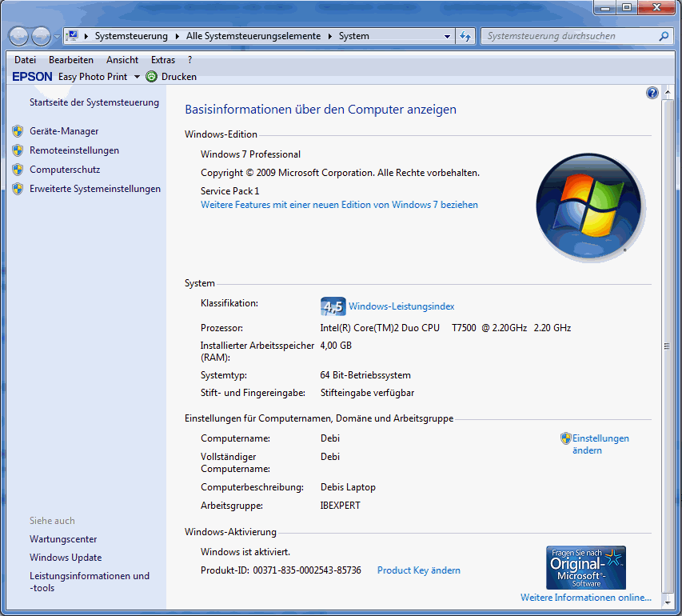Image resolution: width=682 pixels, height=616 pixels.
Task: Open the Windows Update link
Action: click(x=66, y=558)
